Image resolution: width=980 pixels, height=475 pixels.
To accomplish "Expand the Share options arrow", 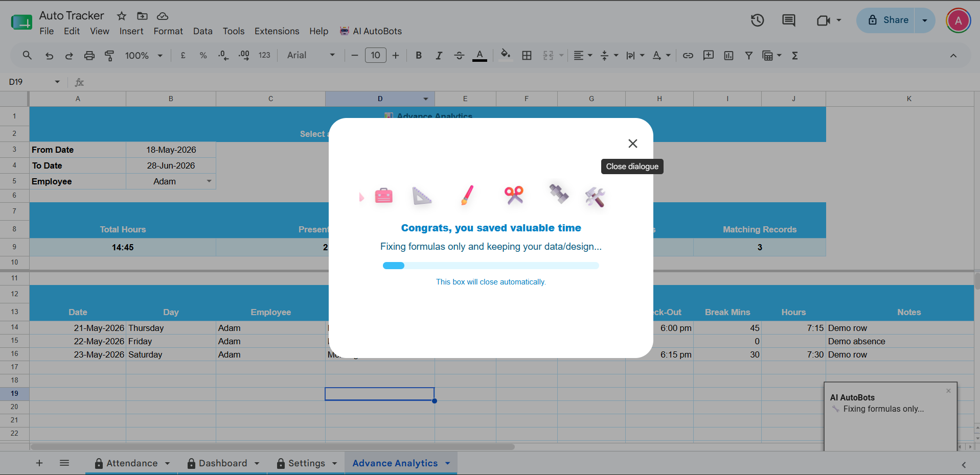I will point(925,20).
